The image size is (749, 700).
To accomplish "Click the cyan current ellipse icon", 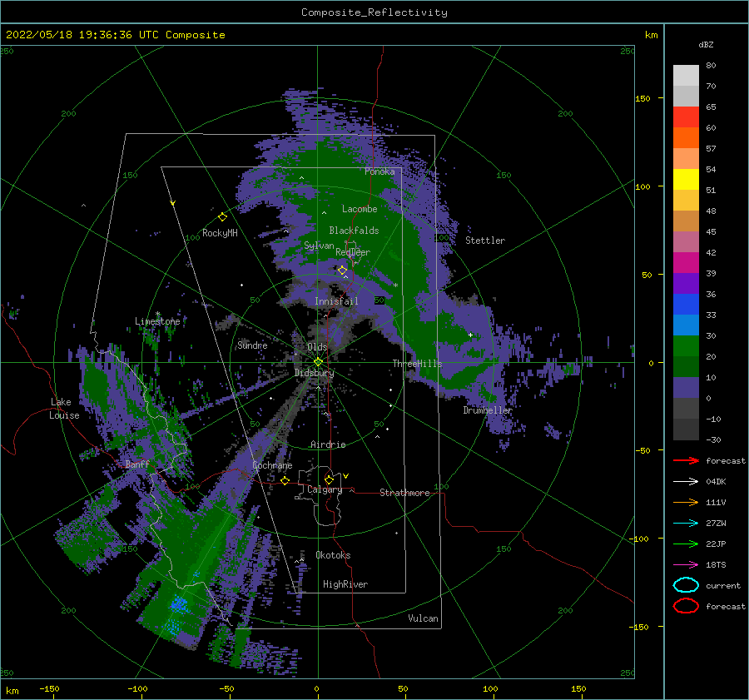I will click(x=686, y=585).
